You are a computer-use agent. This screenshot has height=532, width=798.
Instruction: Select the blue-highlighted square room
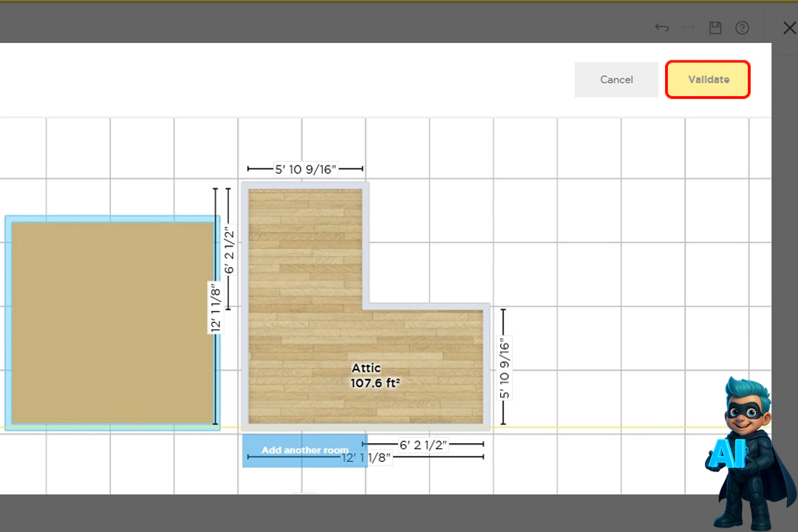click(x=112, y=323)
